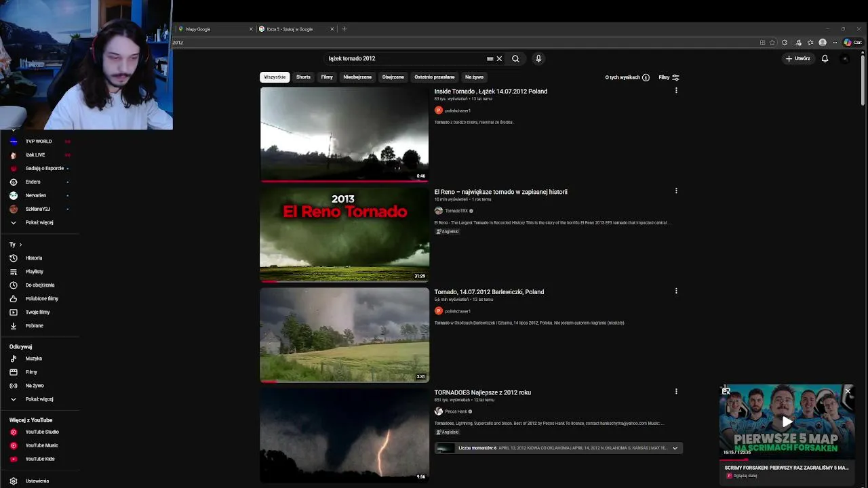This screenshot has height=488, width=868.
Task: Select the Shorts filter chip
Action: (303, 77)
